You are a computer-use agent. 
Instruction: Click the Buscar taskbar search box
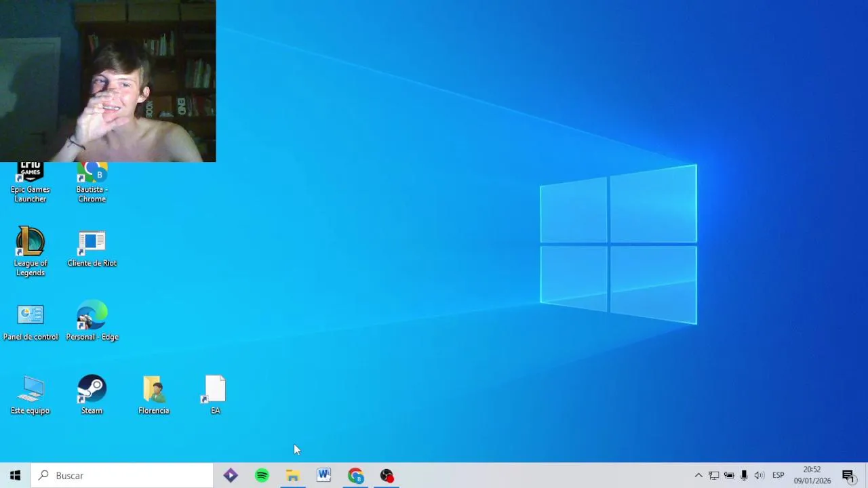click(x=122, y=476)
